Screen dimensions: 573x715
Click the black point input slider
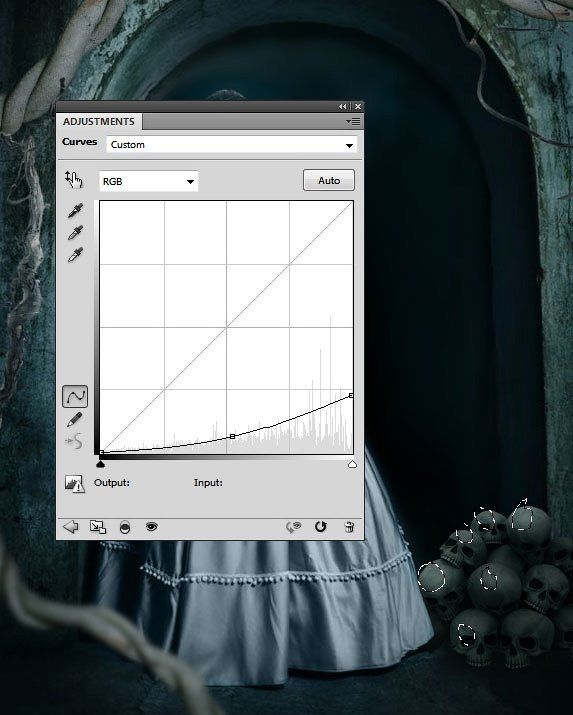pyautogui.click(x=101, y=464)
